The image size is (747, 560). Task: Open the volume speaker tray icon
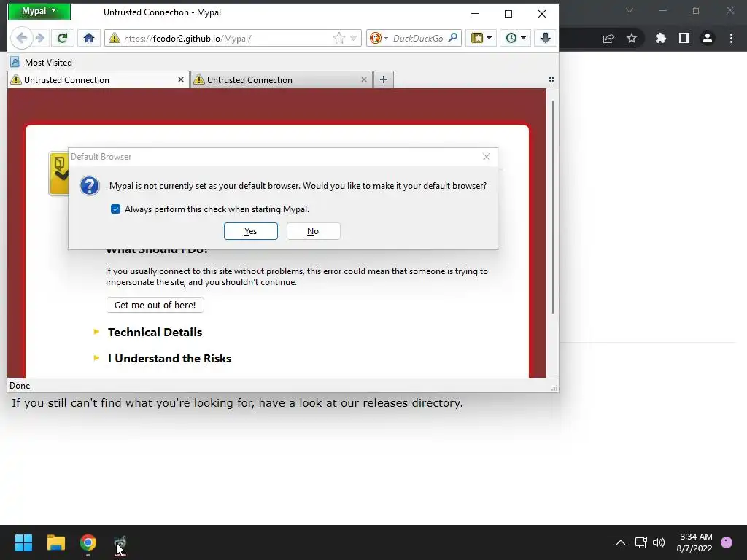click(659, 542)
